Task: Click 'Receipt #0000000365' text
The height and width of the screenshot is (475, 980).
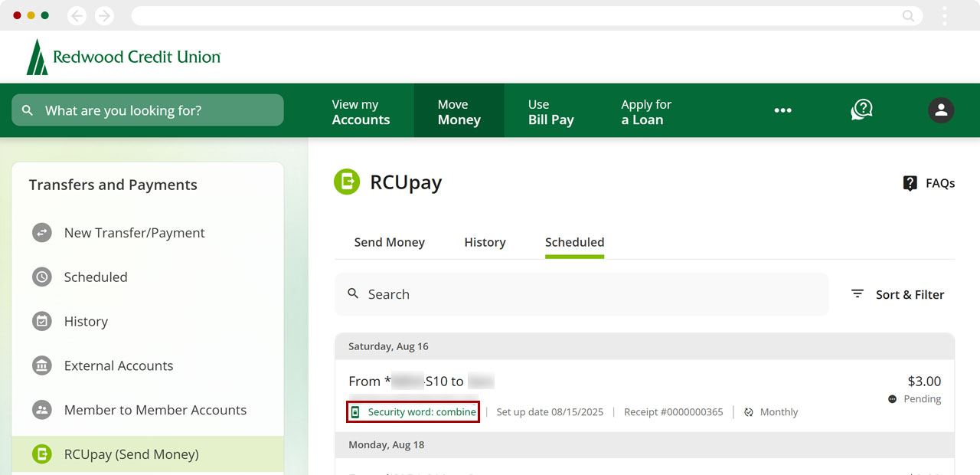Action: 674,412
